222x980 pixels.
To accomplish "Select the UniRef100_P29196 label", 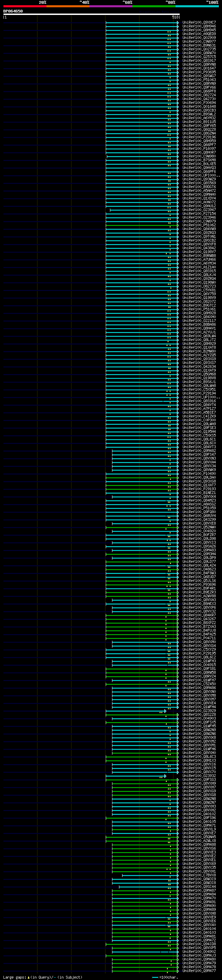I will [x=199, y=137].
